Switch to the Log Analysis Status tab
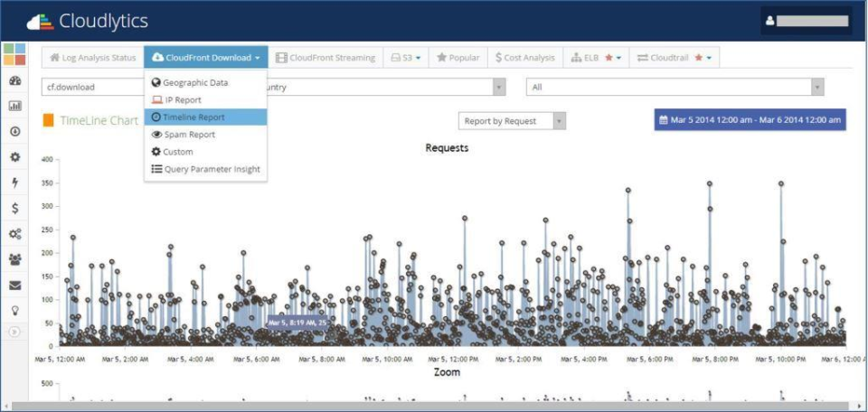The width and height of the screenshot is (868, 412). point(92,58)
